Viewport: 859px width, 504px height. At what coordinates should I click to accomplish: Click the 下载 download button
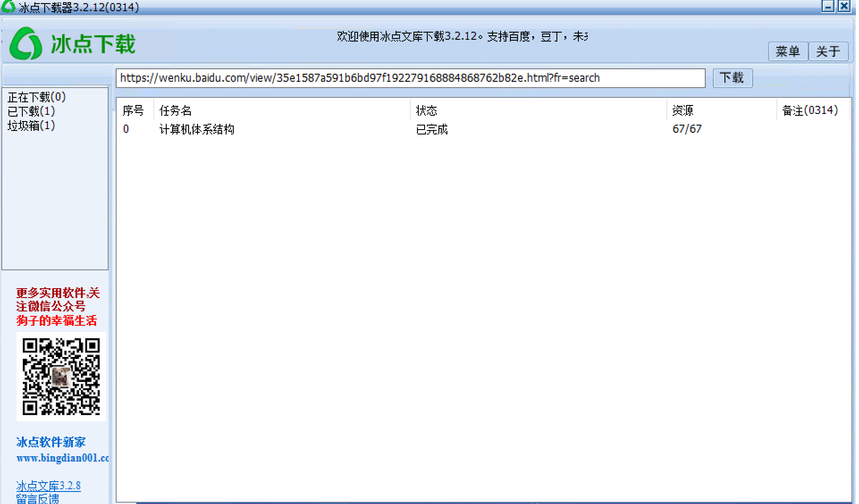tap(733, 78)
